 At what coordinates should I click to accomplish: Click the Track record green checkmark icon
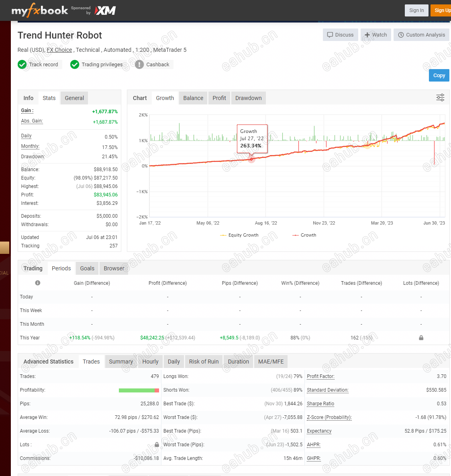(22, 65)
